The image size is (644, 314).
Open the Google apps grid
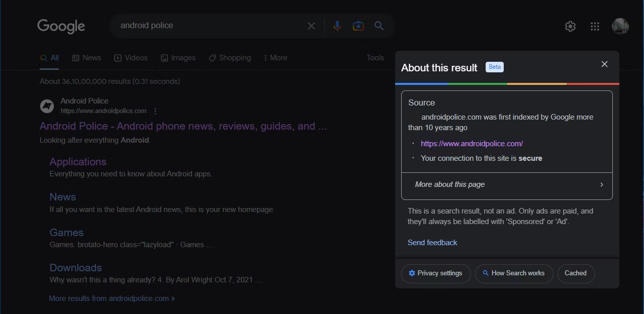click(595, 27)
